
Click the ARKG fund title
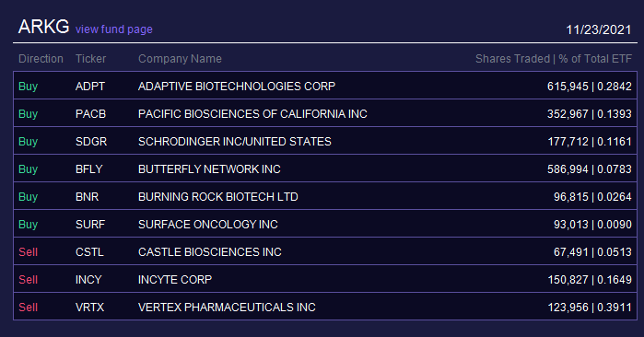pos(43,27)
